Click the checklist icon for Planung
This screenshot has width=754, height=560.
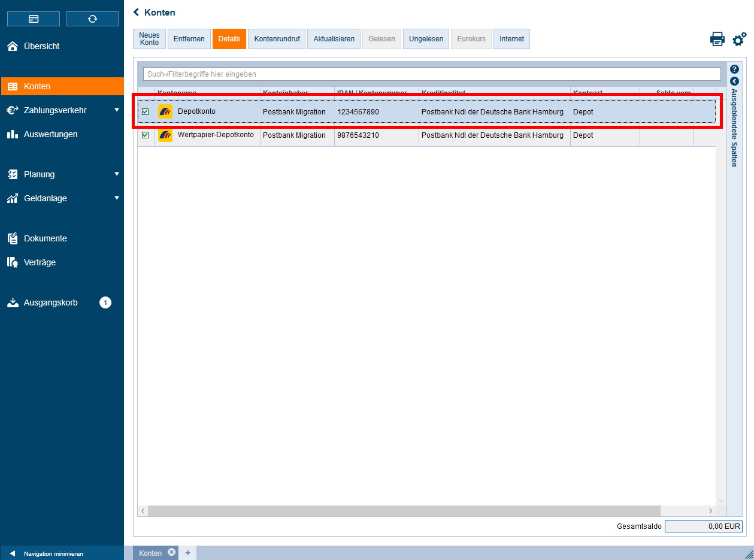pyautogui.click(x=13, y=174)
